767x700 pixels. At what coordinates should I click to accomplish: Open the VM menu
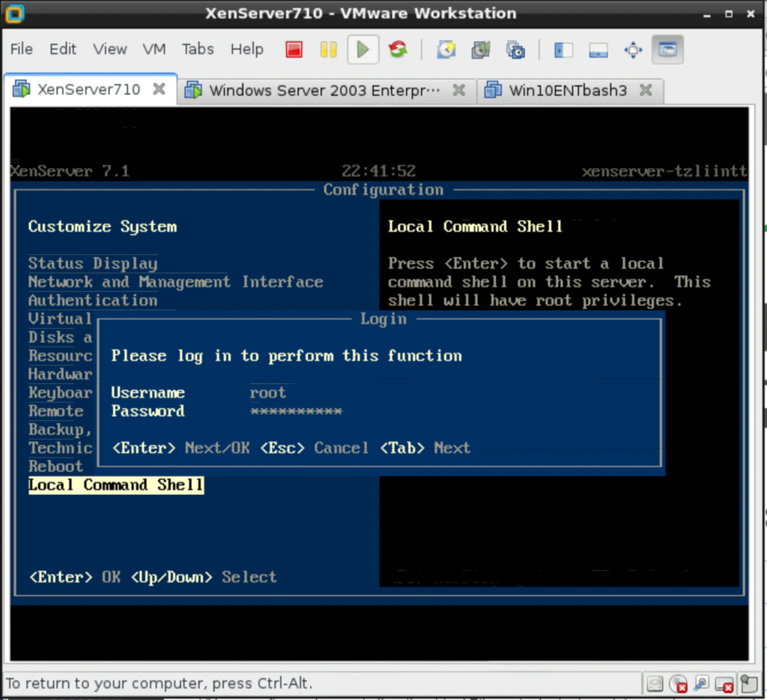154,49
